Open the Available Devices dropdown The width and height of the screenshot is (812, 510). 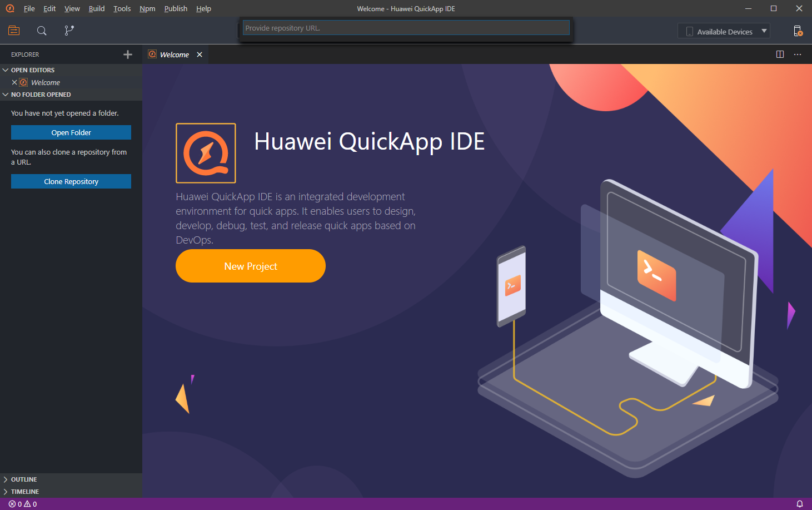click(x=724, y=31)
